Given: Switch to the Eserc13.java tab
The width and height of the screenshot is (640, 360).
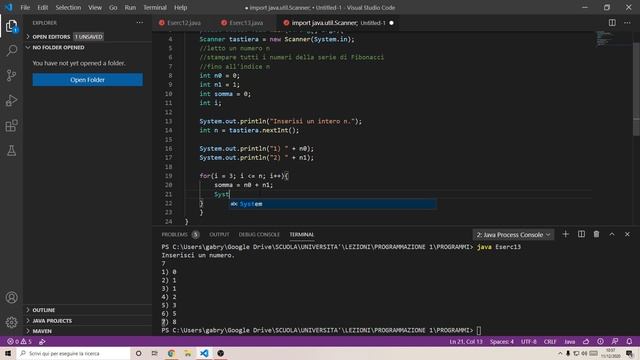Looking at the screenshot, I should click(246, 23).
